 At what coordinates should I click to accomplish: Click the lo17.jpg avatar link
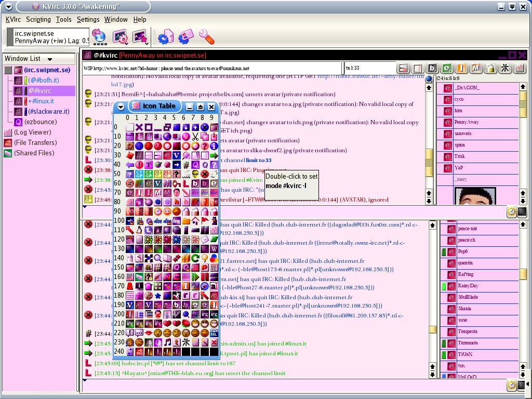tap(123, 84)
